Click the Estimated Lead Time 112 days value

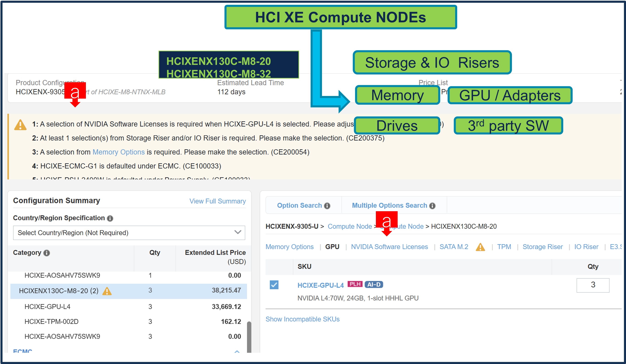point(231,92)
